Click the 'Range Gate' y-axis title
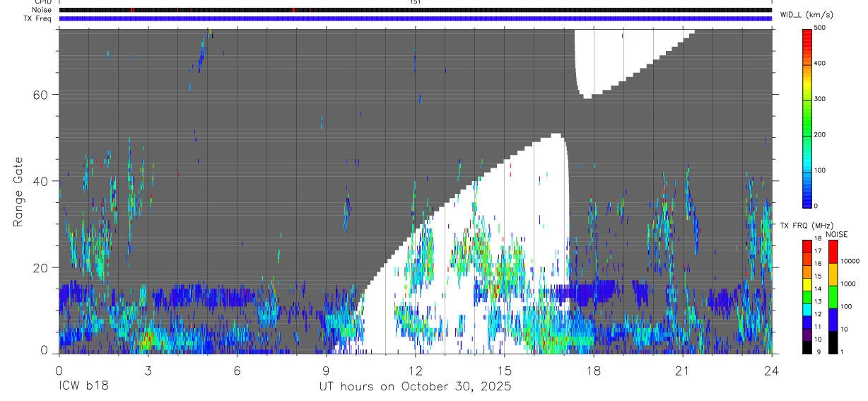 click(x=18, y=192)
